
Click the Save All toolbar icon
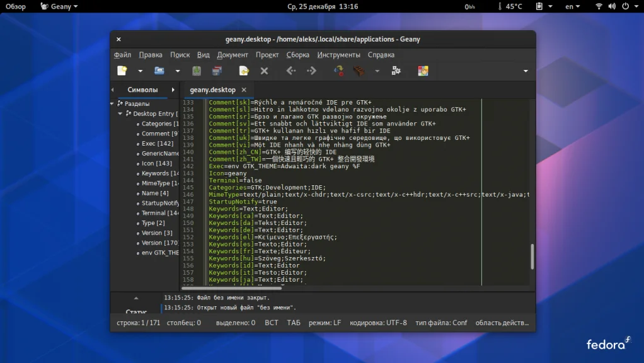click(217, 71)
